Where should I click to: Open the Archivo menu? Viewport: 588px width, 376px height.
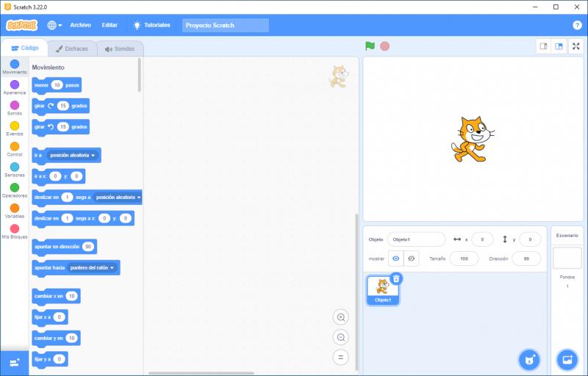coord(80,25)
